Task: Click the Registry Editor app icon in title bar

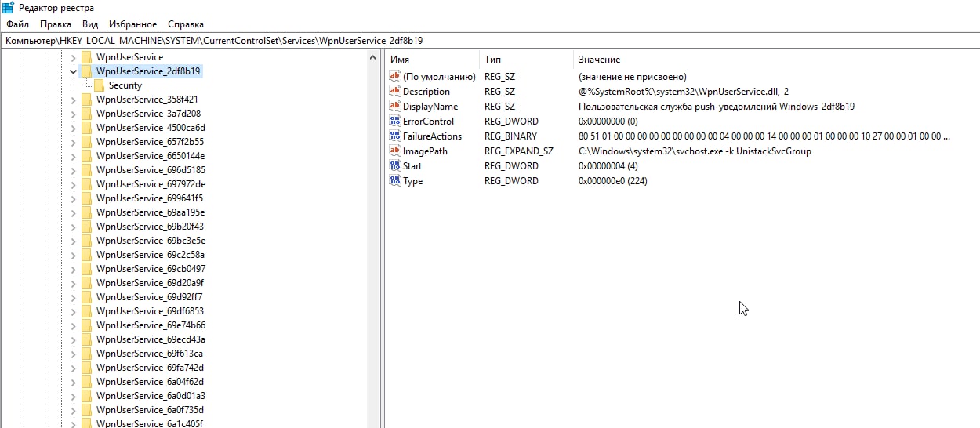Action: (8, 8)
